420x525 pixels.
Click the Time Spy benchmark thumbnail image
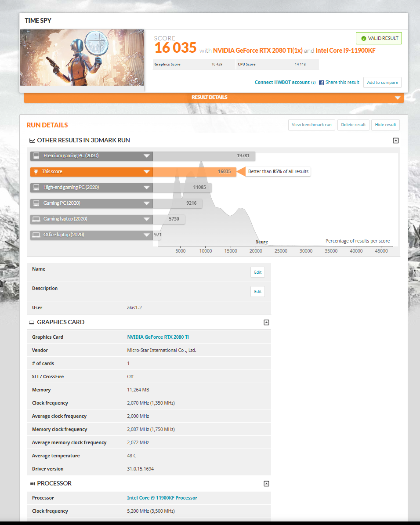click(x=82, y=58)
